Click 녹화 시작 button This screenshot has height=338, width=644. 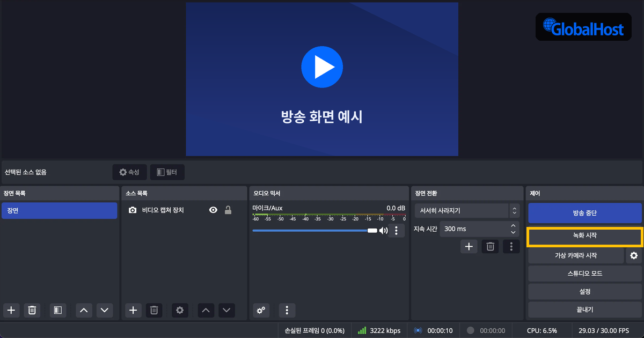(585, 236)
